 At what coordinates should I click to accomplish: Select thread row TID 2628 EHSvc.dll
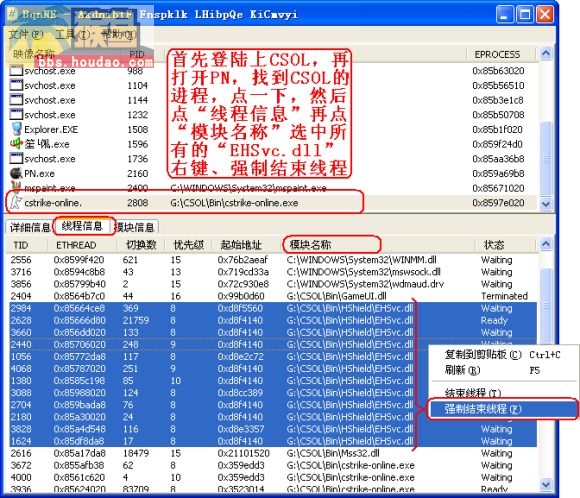click(272, 320)
